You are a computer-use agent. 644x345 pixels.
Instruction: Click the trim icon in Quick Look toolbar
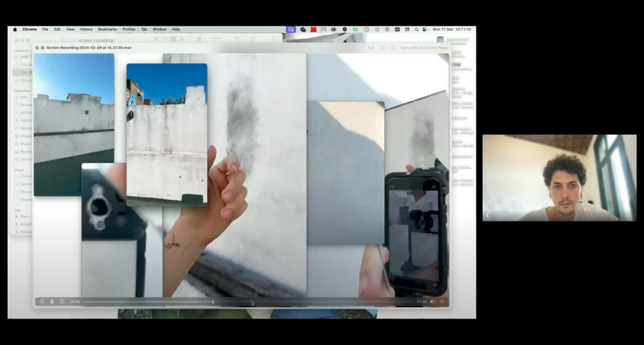pyautogui.click(x=371, y=48)
